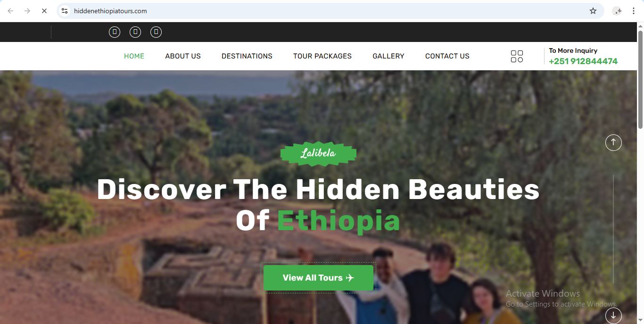Go back with the browser back arrow
The image size is (644, 324).
10,11
